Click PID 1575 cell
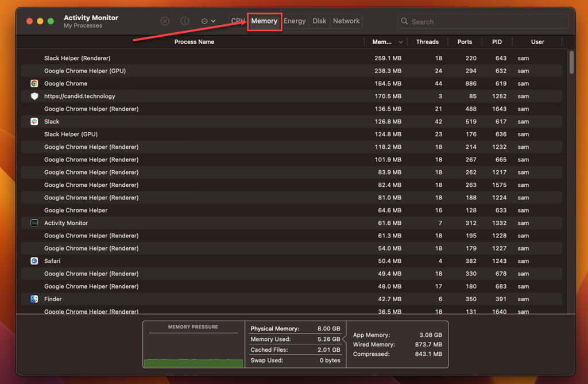The width and height of the screenshot is (588, 384). (499, 185)
